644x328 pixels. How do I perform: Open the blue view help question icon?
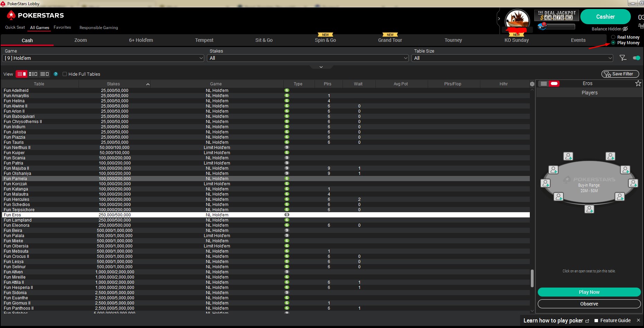pyautogui.click(x=56, y=74)
